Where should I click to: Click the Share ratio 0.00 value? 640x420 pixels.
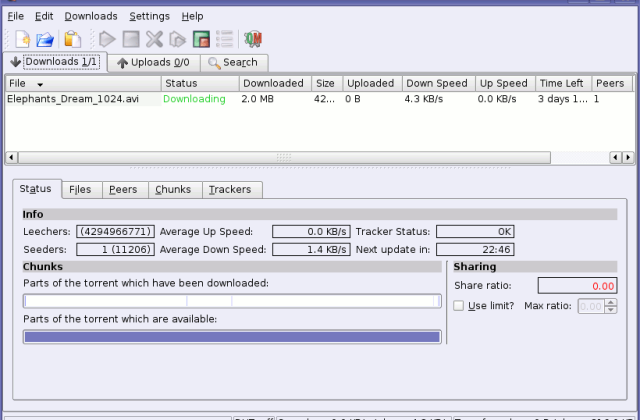pyautogui.click(x=578, y=286)
